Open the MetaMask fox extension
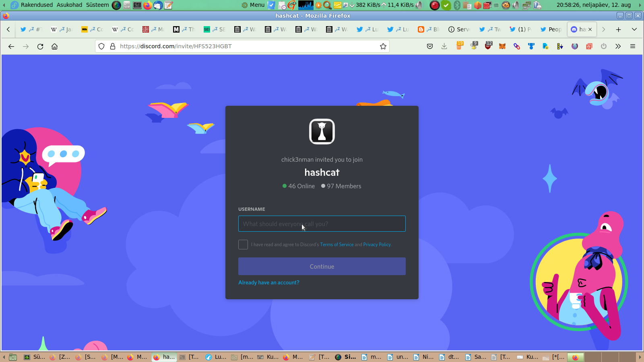 coord(502,46)
